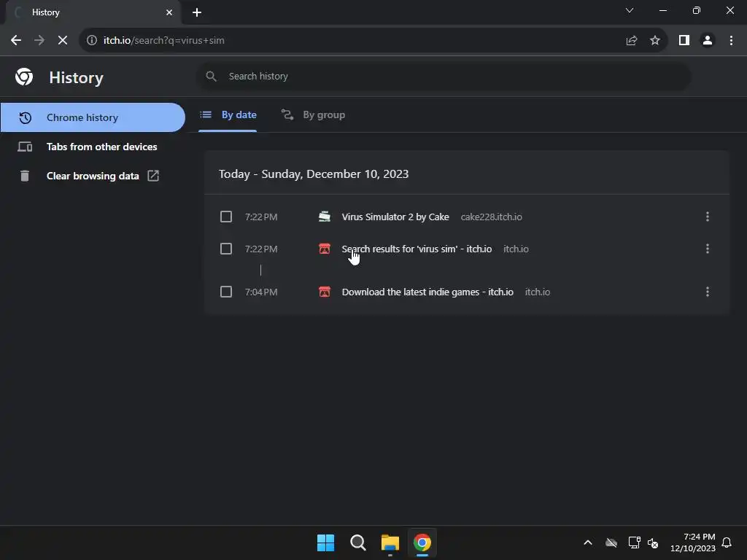View site information icon in address bar
Image resolution: width=747 pixels, height=560 pixels.
(92, 41)
